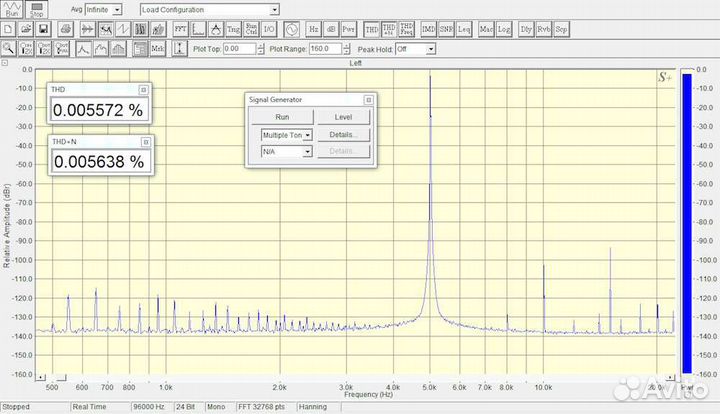Click the Level button in Signal Generator
Screen dimensions: 720x414
(343, 117)
